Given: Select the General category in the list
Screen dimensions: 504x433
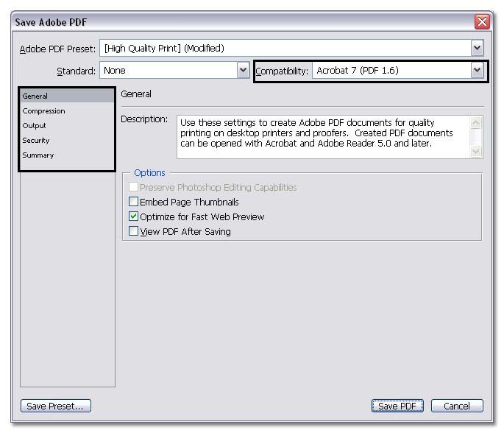Looking at the screenshot, I should coord(67,96).
